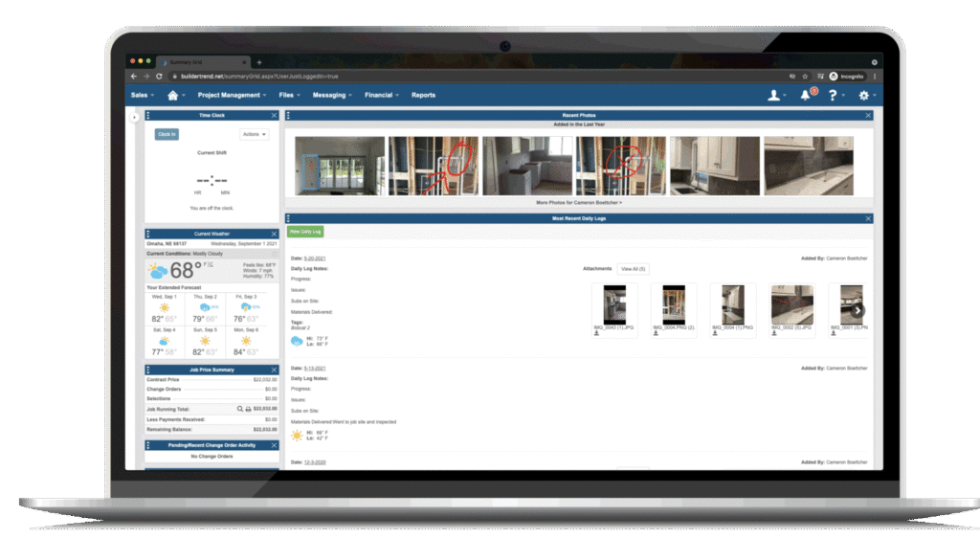980x539 pixels.
Task: Click the Clock In button
Action: (167, 134)
